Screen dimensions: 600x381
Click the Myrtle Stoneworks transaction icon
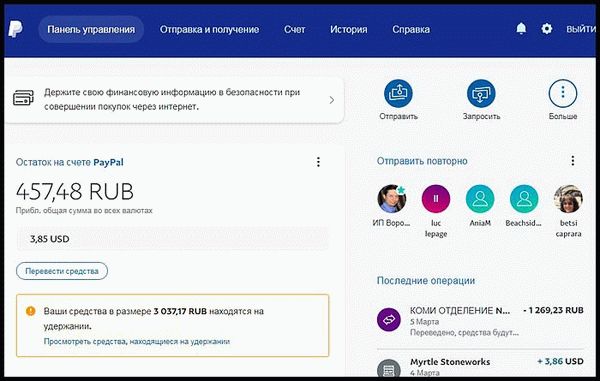pyautogui.click(x=389, y=368)
